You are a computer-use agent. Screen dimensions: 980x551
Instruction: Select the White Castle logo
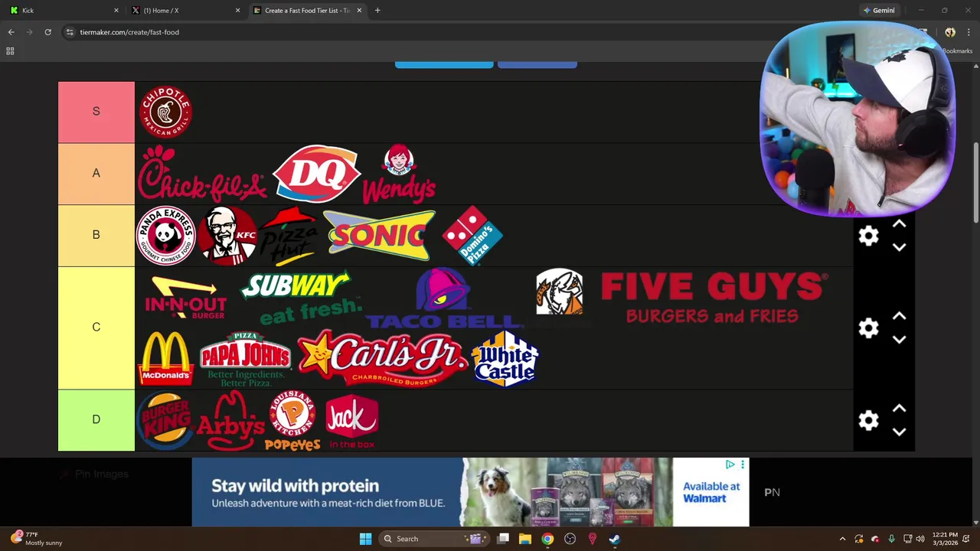(x=505, y=358)
